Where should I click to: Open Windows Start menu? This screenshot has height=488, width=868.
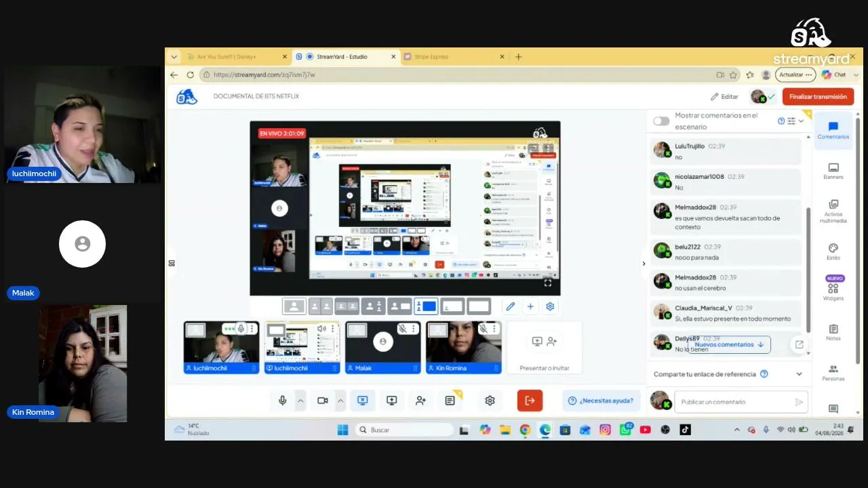point(342,430)
